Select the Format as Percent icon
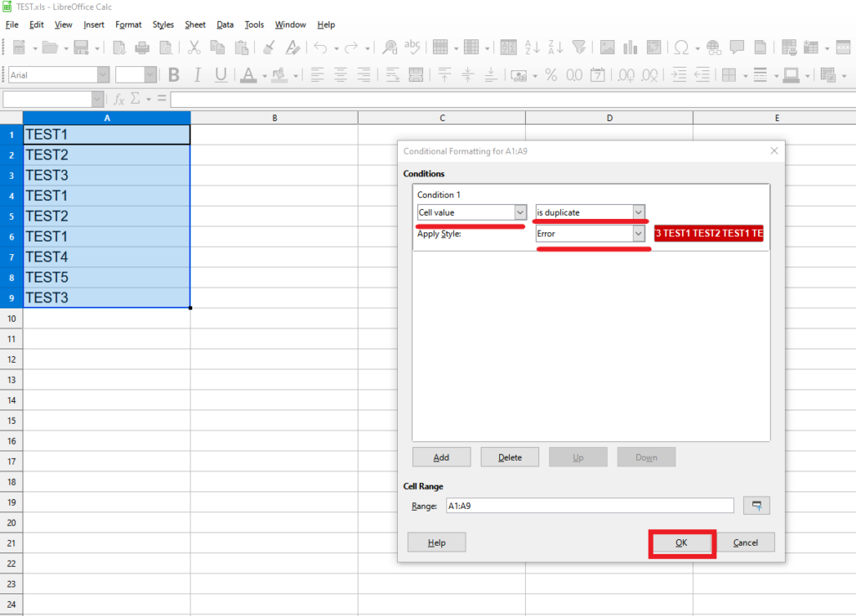 pos(551,74)
